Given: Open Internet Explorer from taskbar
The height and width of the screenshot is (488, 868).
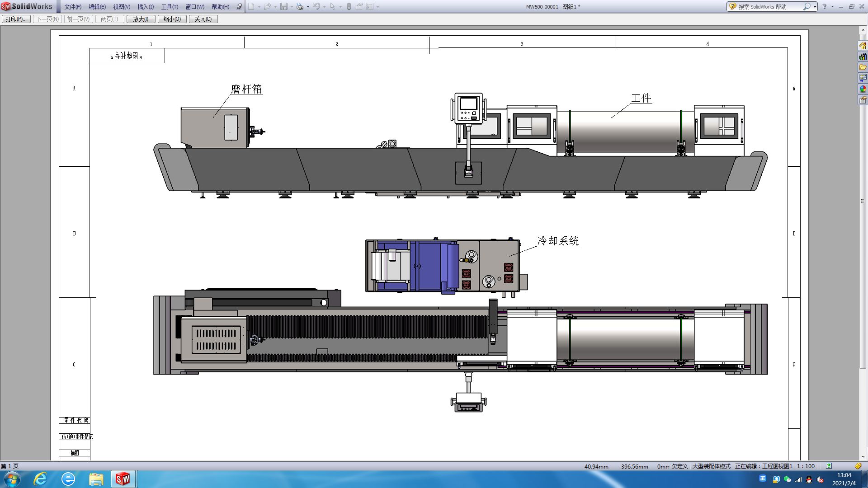Looking at the screenshot, I should [x=40, y=479].
